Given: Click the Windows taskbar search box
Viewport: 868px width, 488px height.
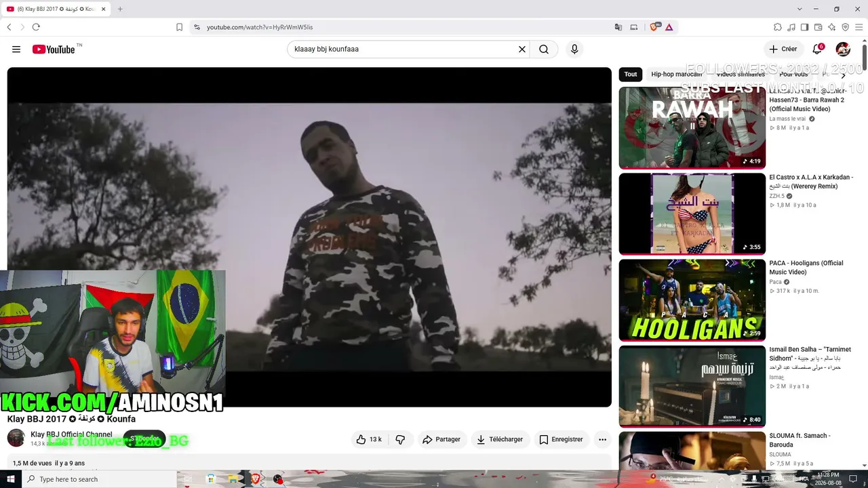Looking at the screenshot, I should [x=100, y=479].
